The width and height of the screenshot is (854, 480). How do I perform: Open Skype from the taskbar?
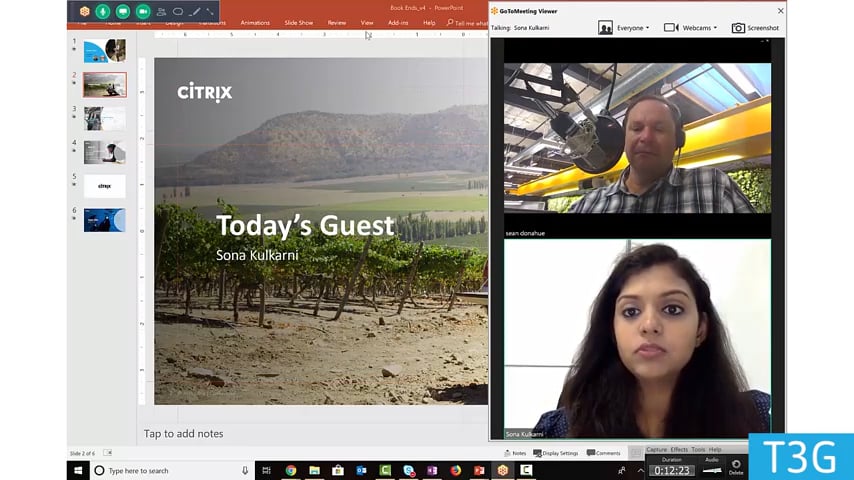408,470
